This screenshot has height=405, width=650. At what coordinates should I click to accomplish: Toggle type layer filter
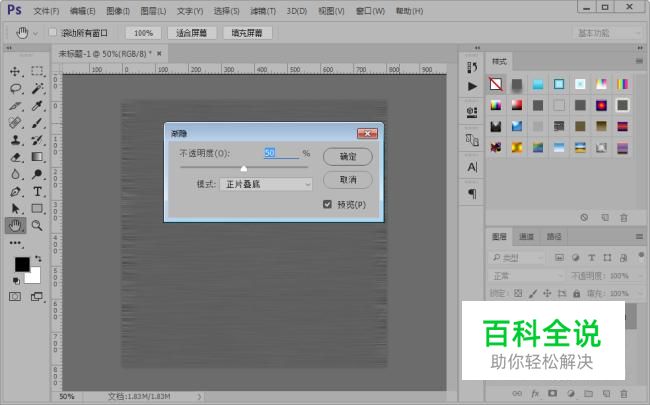click(592, 258)
